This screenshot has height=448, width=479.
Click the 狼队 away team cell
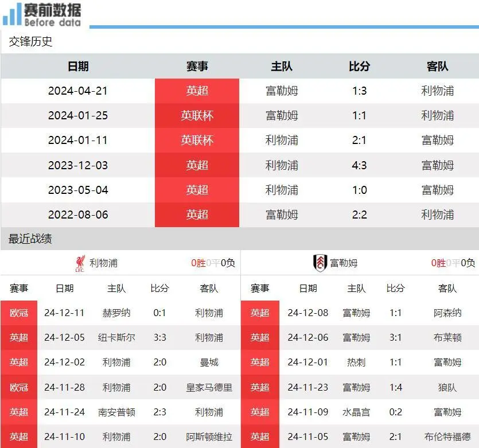point(447,387)
